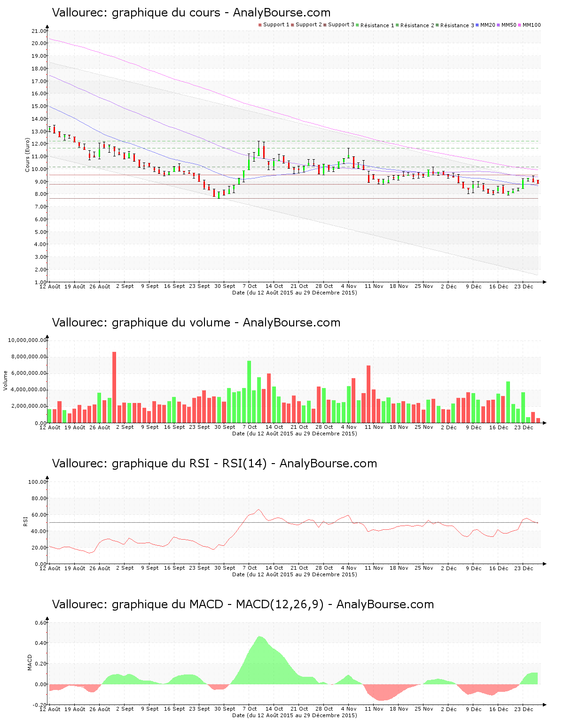Click the '7.00' value on price axis
The width and height of the screenshot is (564, 728).
[x=40, y=207]
